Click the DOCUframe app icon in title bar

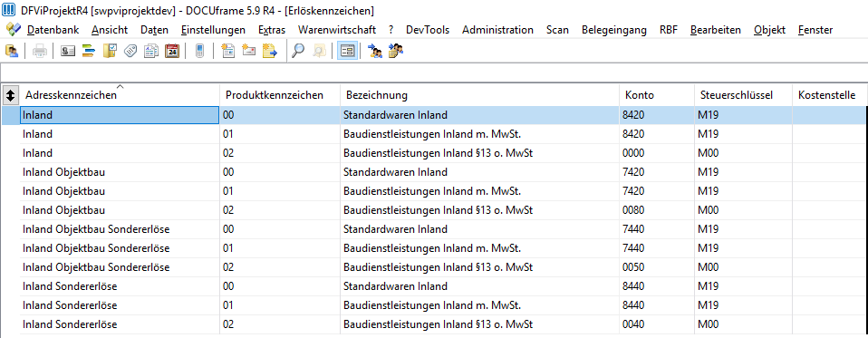pos(8,11)
